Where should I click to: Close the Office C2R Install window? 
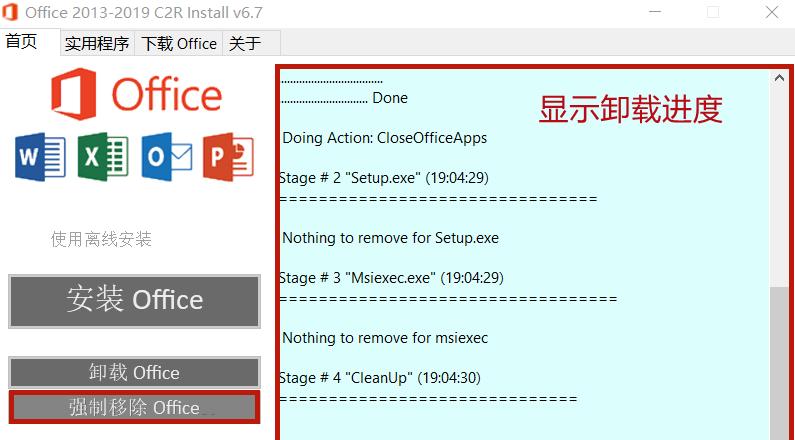point(772,12)
